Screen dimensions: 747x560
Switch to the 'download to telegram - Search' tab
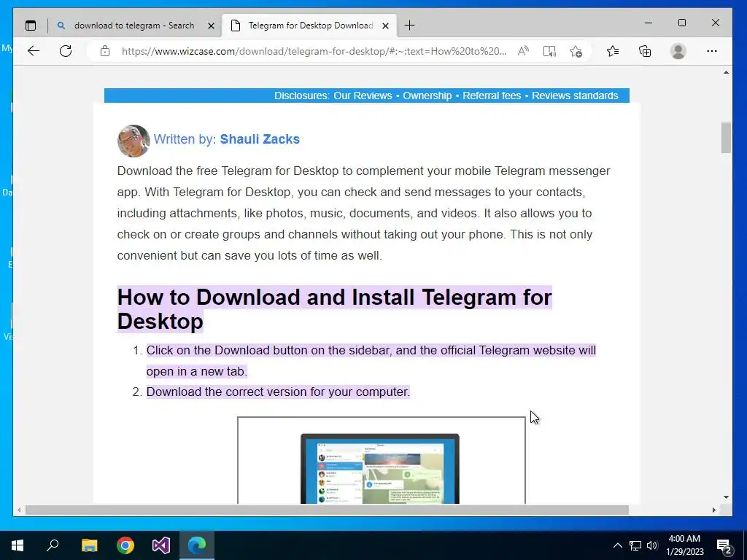click(134, 26)
